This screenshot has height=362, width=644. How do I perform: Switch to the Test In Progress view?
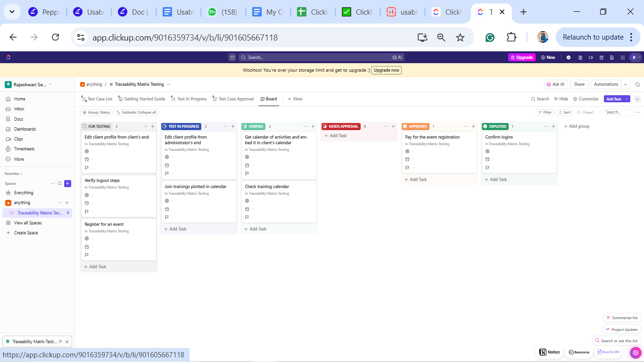tap(189, 99)
